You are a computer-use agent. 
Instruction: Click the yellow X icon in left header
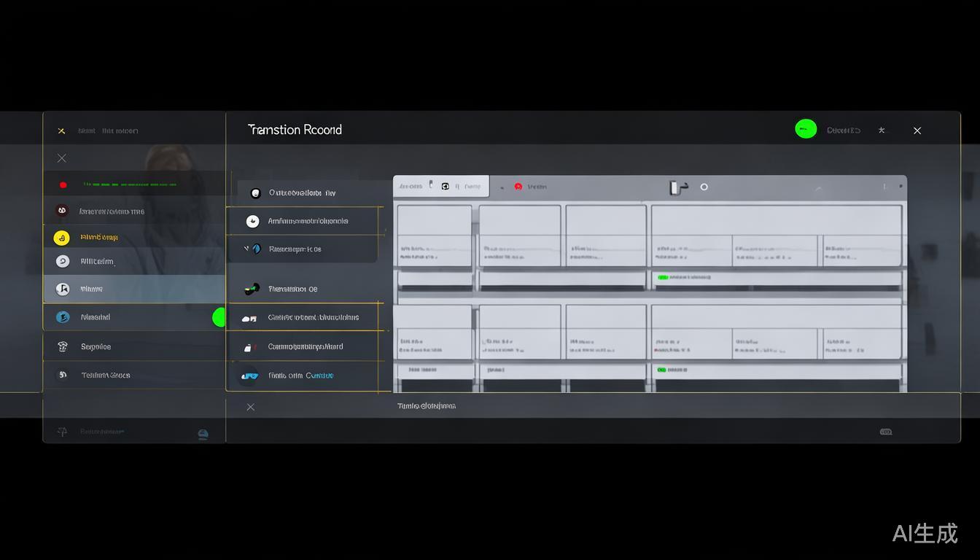click(x=61, y=131)
